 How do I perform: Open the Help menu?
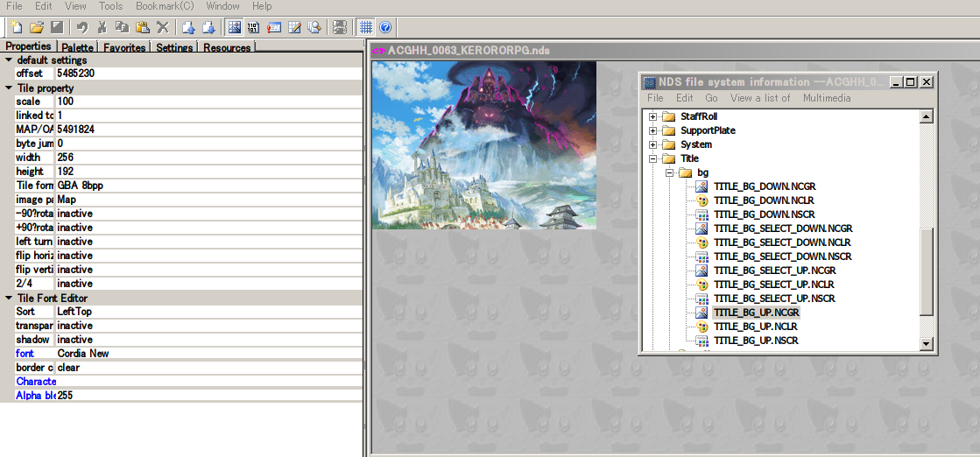click(263, 6)
